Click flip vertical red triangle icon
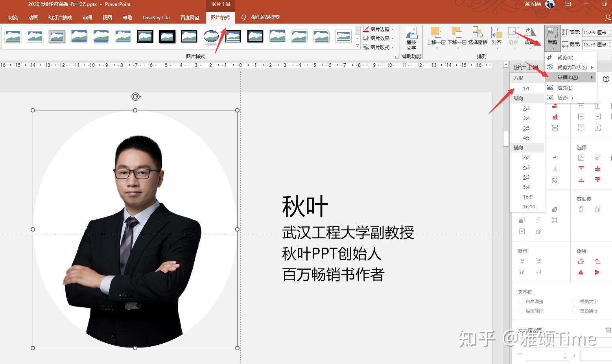Image resolution: width=612 pixels, height=364 pixels. 597,272
